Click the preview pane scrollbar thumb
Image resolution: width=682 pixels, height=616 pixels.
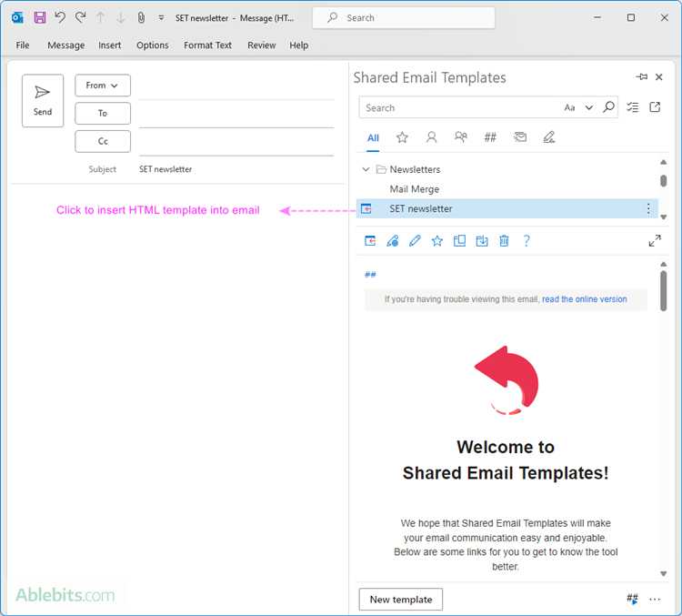(663, 291)
